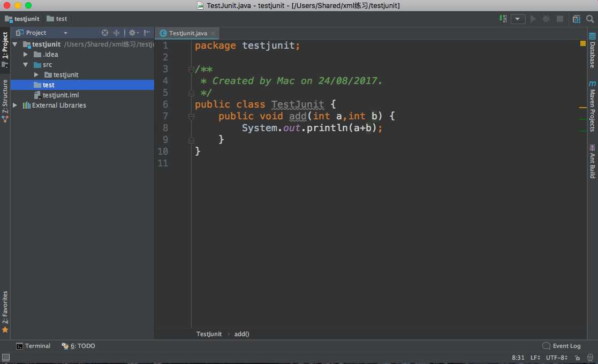
Task: Collapse the Javadoc comment fold marker at line 3
Action: 191,70
